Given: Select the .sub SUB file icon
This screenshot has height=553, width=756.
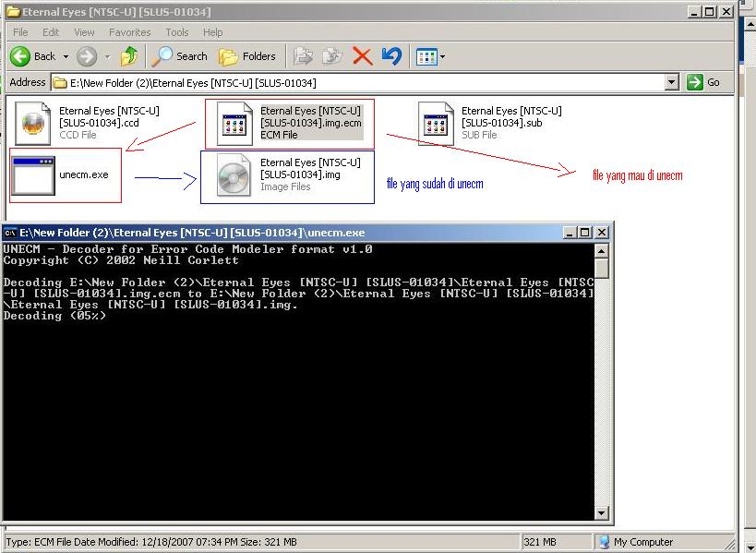Looking at the screenshot, I should (x=436, y=124).
